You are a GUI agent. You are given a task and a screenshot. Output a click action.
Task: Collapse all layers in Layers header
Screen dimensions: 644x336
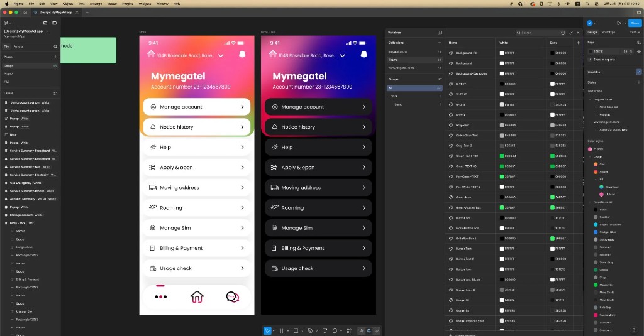55,93
